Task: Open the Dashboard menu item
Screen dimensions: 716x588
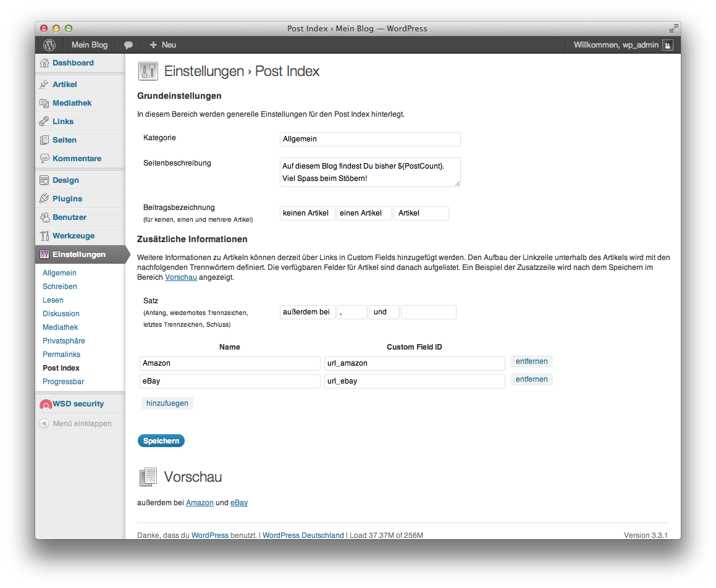Action: [73, 63]
